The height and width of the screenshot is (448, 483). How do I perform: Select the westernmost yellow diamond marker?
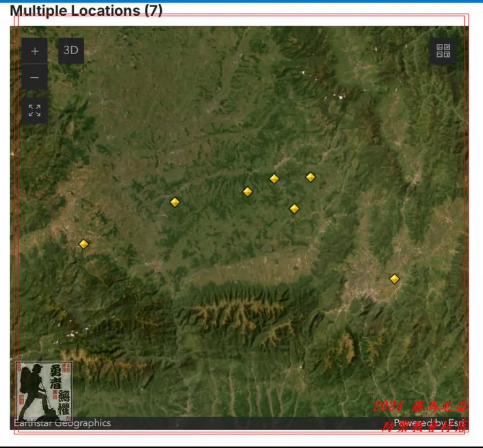coord(84,244)
